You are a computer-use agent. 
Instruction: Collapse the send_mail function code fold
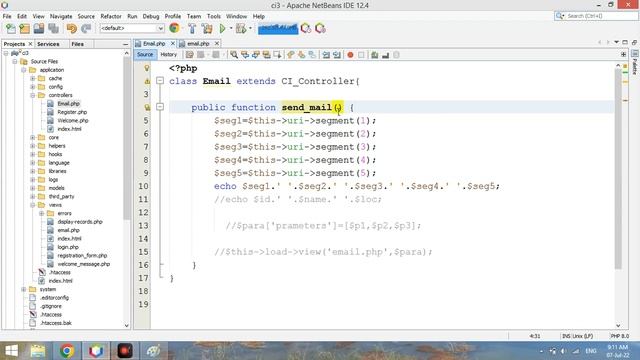click(x=160, y=107)
